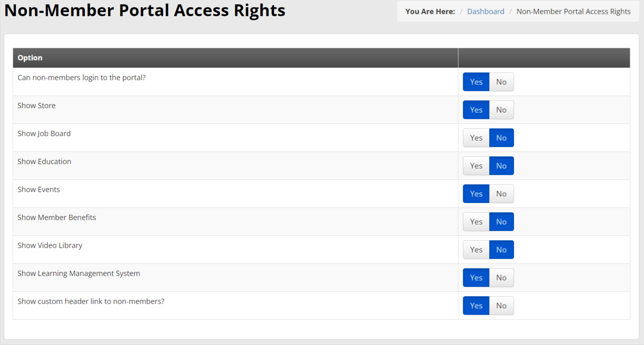Disable Show Store option with No
This screenshot has width=644, height=345.
coord(501,110)
